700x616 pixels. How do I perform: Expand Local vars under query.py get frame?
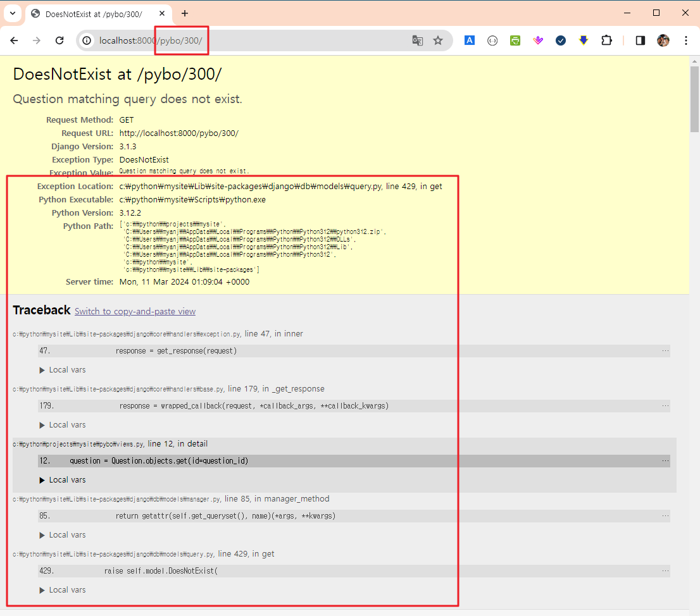click(63, 589)
